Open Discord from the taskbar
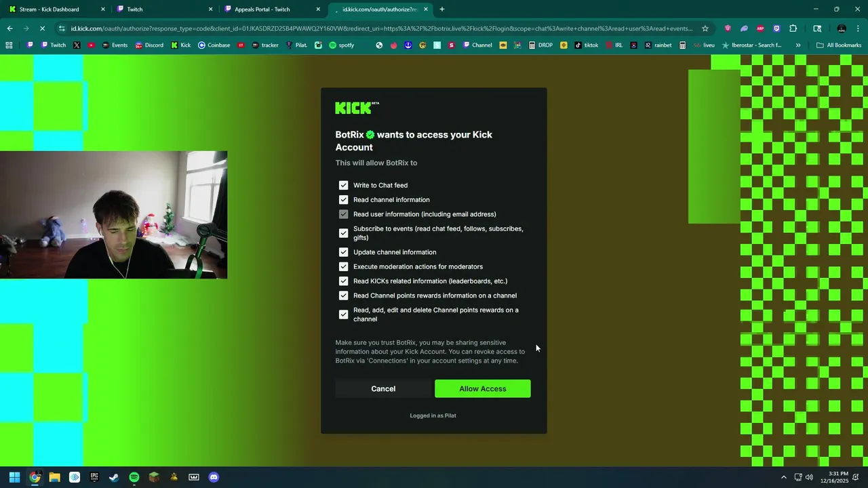 pyautogui.click(x=214, y=477)
